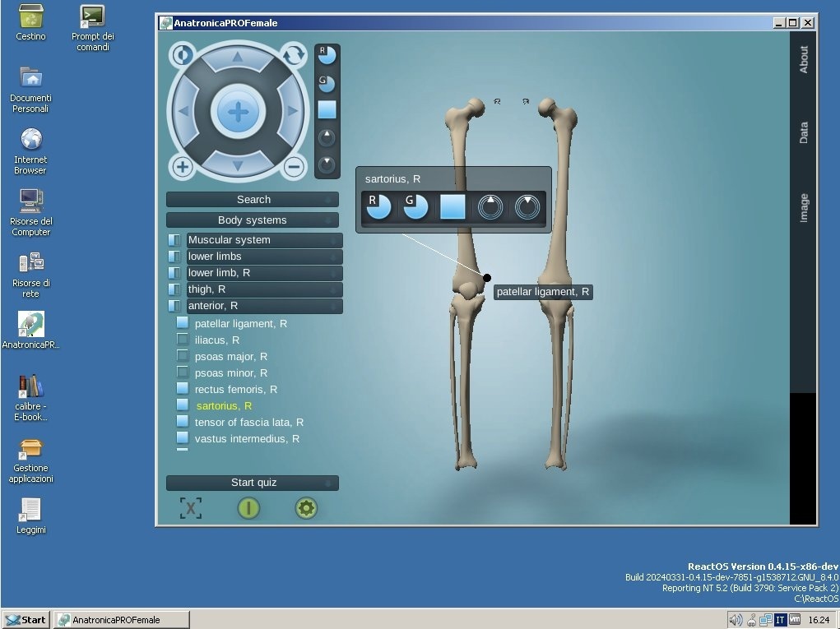The image size is (840, 629).
Task: Click the reset rotation arrows icon
Action: [x=294, y=54]
